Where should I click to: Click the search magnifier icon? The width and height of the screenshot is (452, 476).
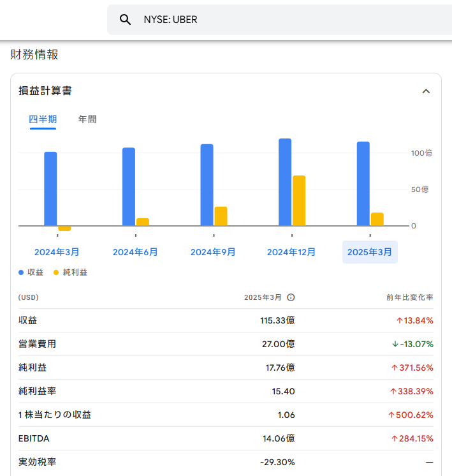pos(125,20)
